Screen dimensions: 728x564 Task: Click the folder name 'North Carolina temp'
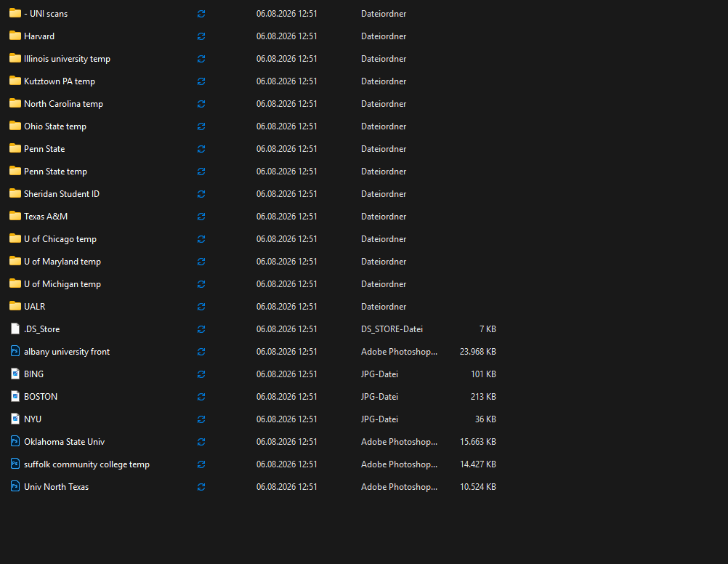64,104
